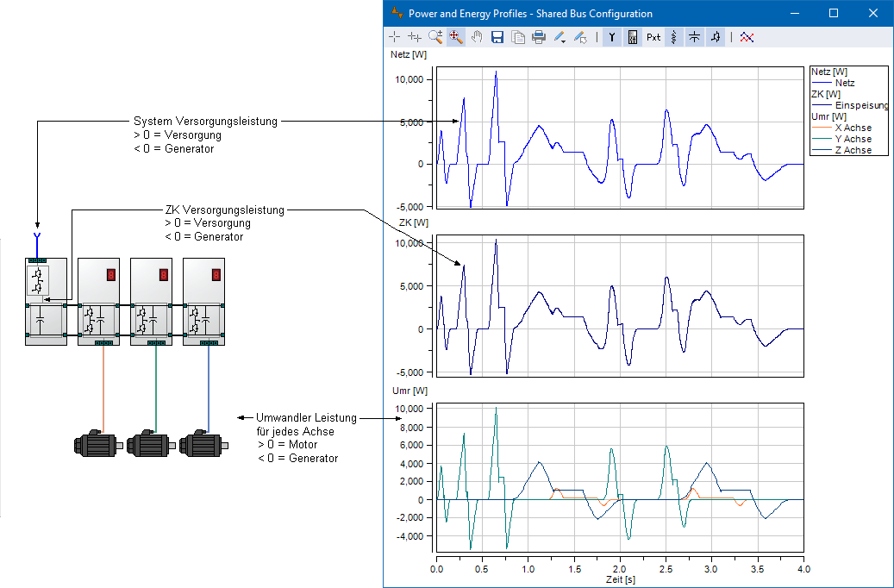This screenshot has height=588, width=894.
Task: Toggle the highlighted red zoom region tool
Action: click(x=456, y=37)
